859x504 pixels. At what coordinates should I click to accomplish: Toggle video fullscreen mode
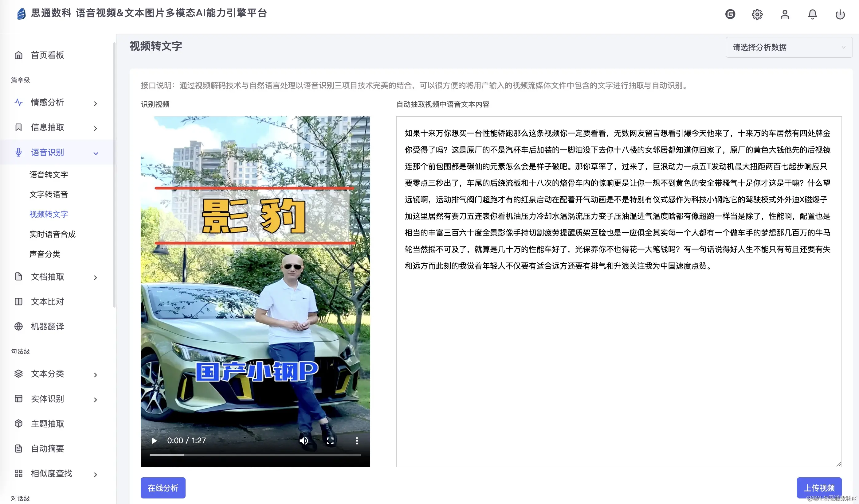(x=330, y=441)
